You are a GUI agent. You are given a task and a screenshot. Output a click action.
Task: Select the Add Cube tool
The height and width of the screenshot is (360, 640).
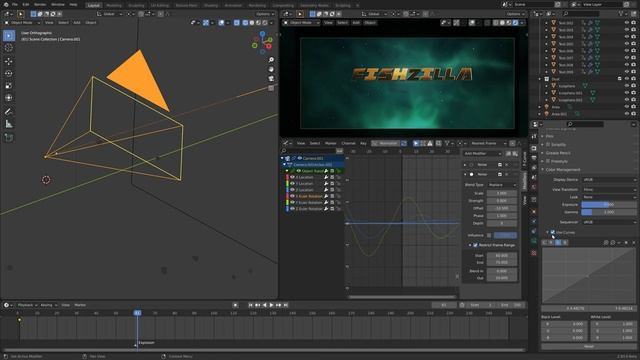pyautogui.click(x=9, y=138)
